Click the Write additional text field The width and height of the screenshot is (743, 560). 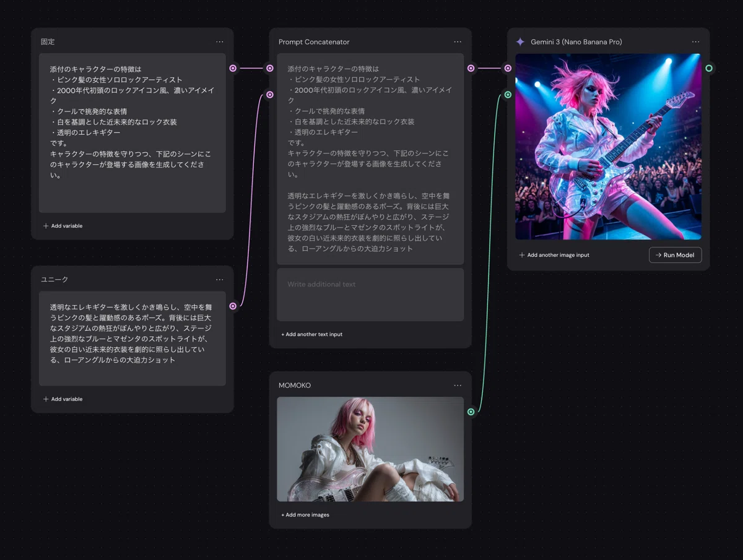(370, 295)
